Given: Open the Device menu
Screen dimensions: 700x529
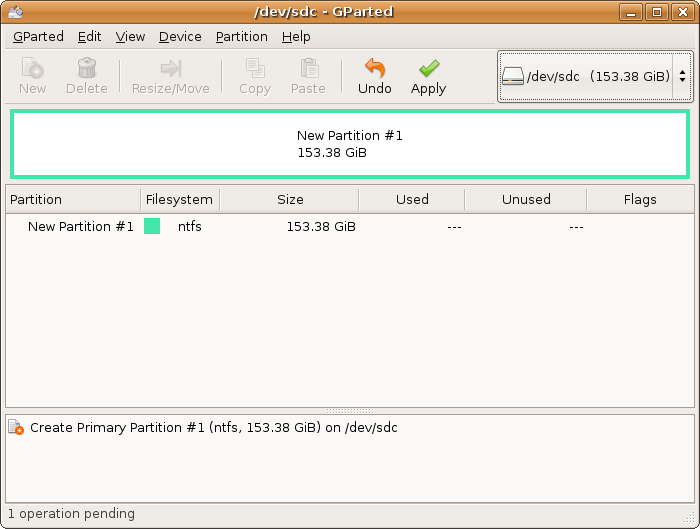Looking at the screenshot, I should 180,36.
